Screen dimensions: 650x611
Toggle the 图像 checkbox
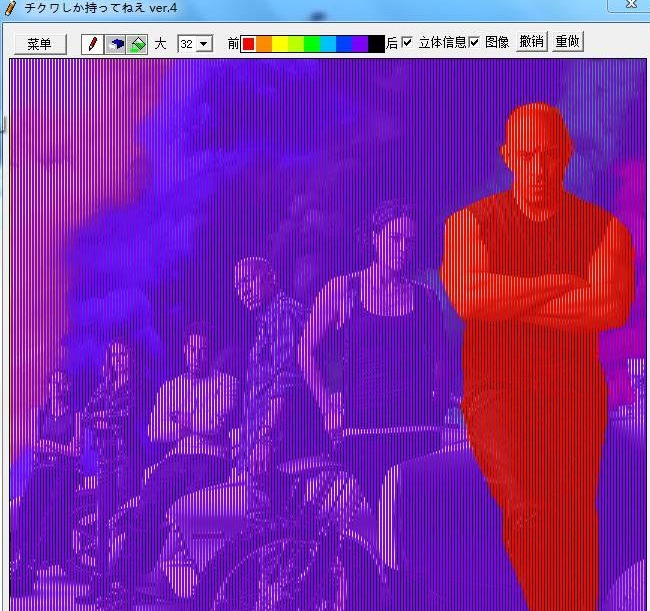coord(473,42)
